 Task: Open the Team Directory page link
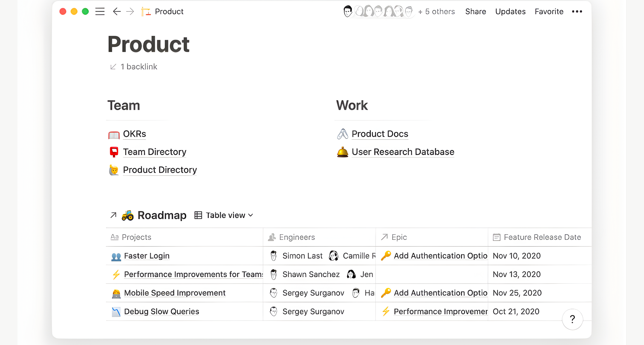point(154,152)
